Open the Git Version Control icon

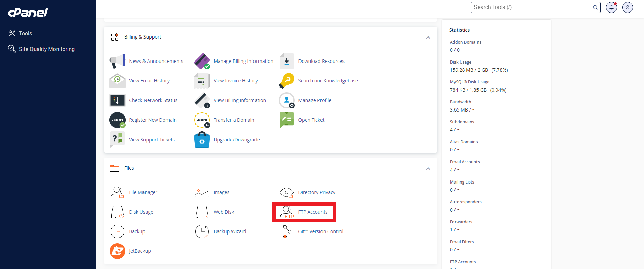click(287, 231)
